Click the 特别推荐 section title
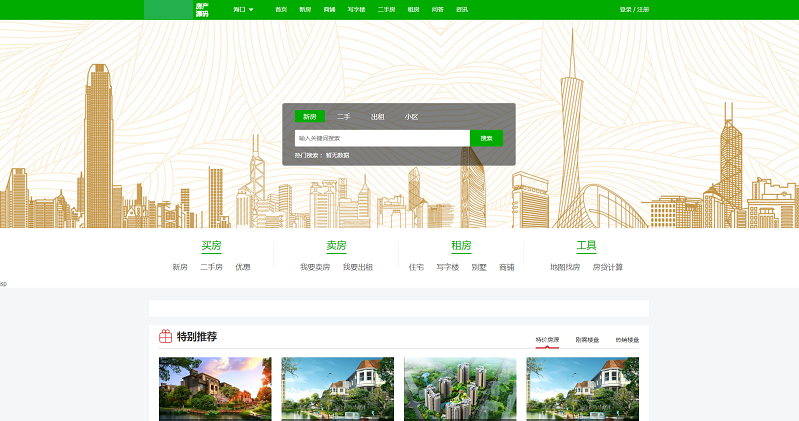Image resolution: width=799 pixels, height=421 pixels. [197, 336]
